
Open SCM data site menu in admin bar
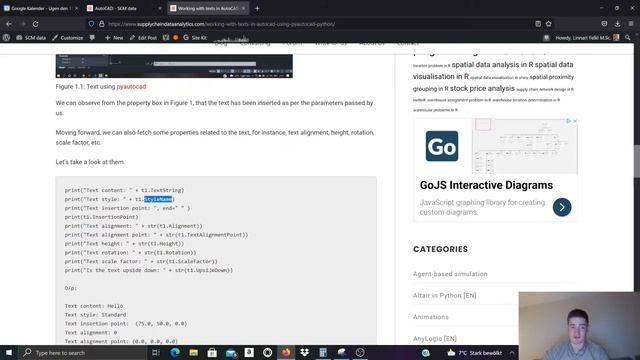coord(31,38)
